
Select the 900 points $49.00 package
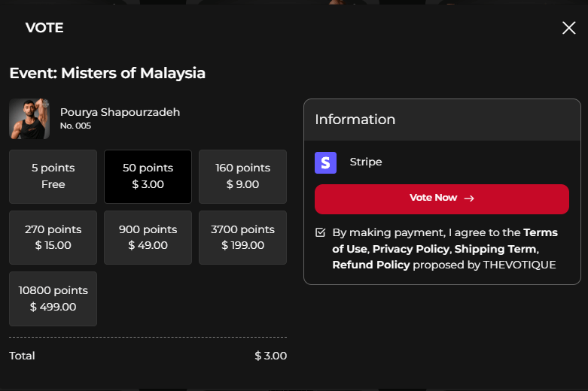pyautogui.click(x=148, y=238)
